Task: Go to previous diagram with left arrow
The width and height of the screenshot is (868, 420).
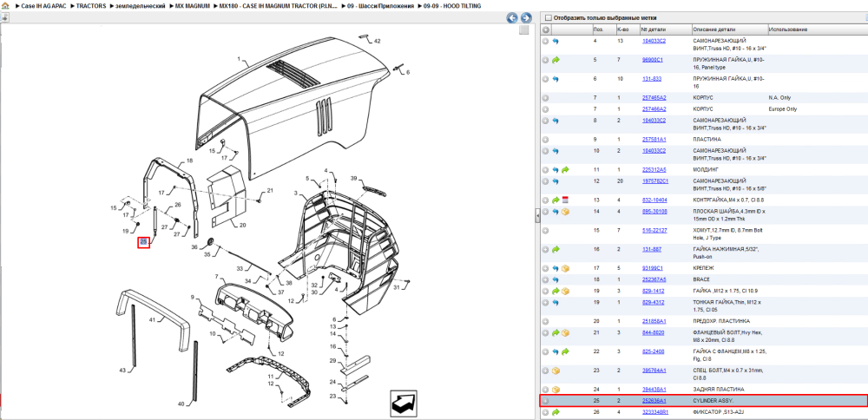Action: [512, 17]
